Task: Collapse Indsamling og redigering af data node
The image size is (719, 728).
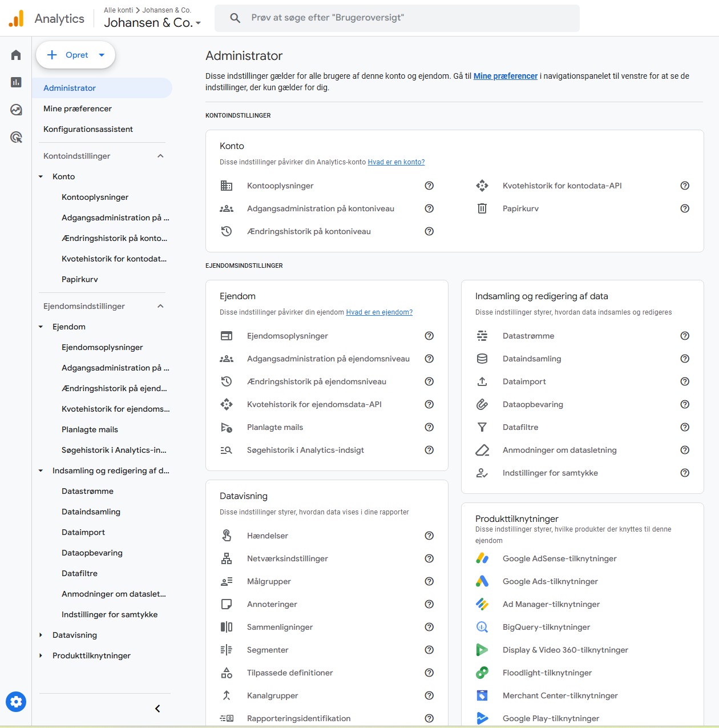Action: pyautogui.click(x=41, y=470)
